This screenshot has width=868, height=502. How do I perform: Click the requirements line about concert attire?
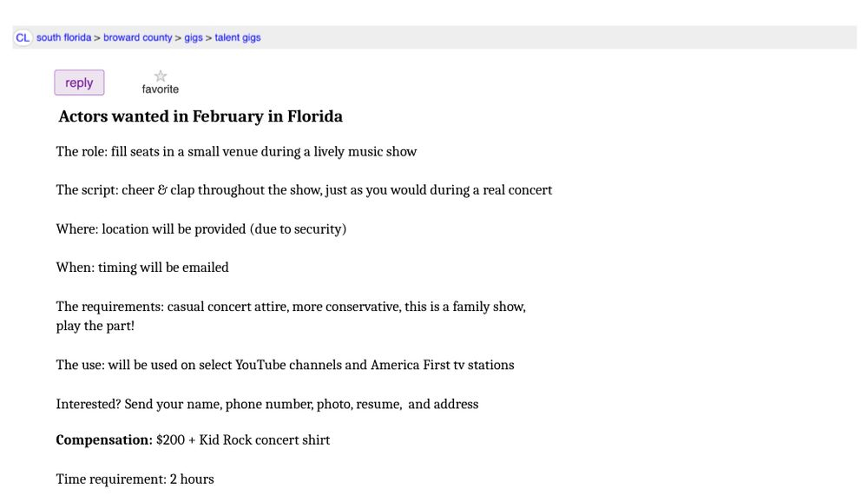click(x=291, y=307)
